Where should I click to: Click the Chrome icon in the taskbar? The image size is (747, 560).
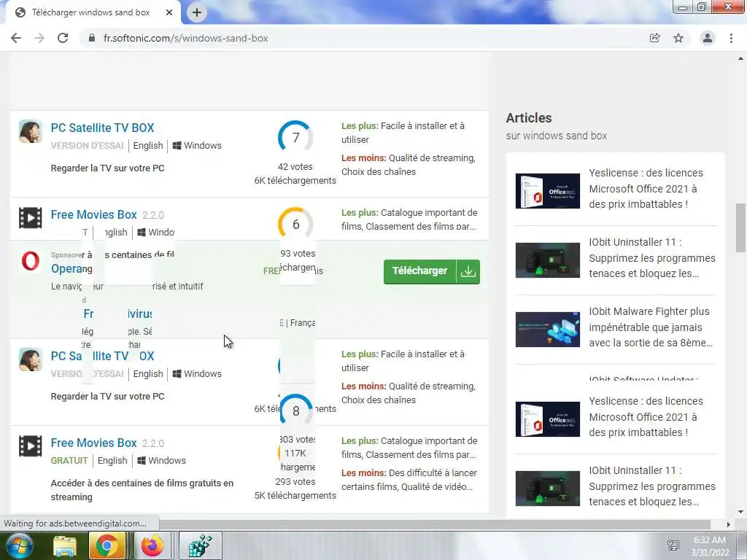point(107,545)
